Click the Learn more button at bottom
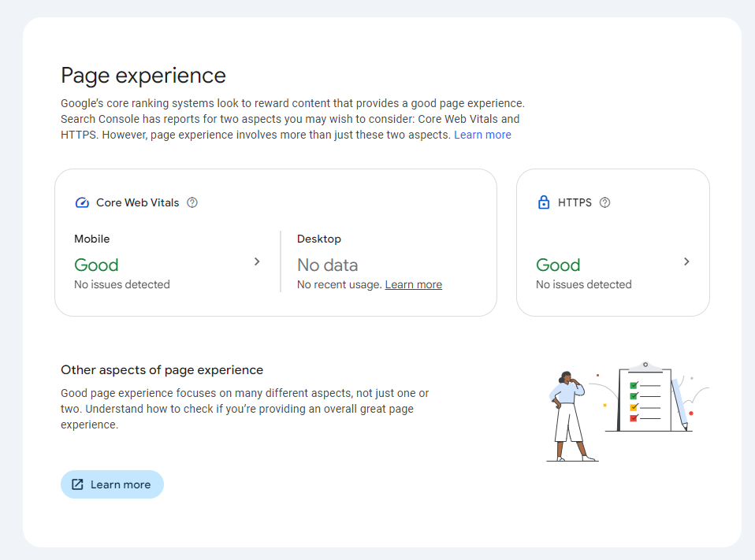 point(112,484)
